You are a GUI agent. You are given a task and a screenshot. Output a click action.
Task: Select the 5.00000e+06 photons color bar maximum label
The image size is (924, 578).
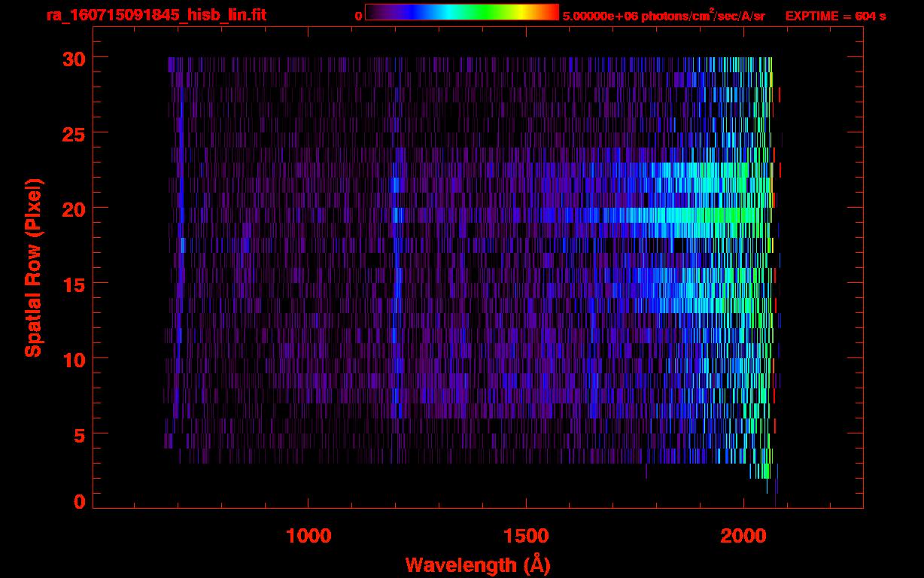[x=663, y=16]
